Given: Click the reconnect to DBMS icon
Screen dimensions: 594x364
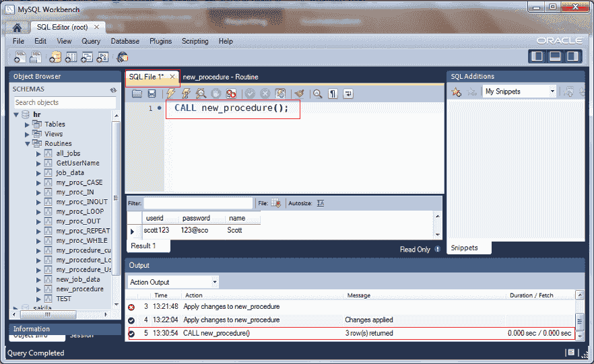Looking at the screenshot, I should click(122, 57).
